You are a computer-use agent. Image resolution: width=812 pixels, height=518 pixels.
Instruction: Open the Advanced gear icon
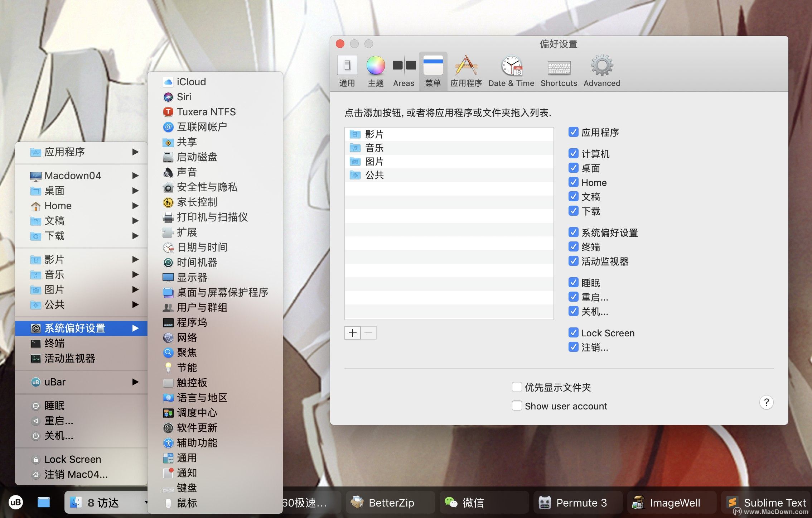click(x=602, y=66)
